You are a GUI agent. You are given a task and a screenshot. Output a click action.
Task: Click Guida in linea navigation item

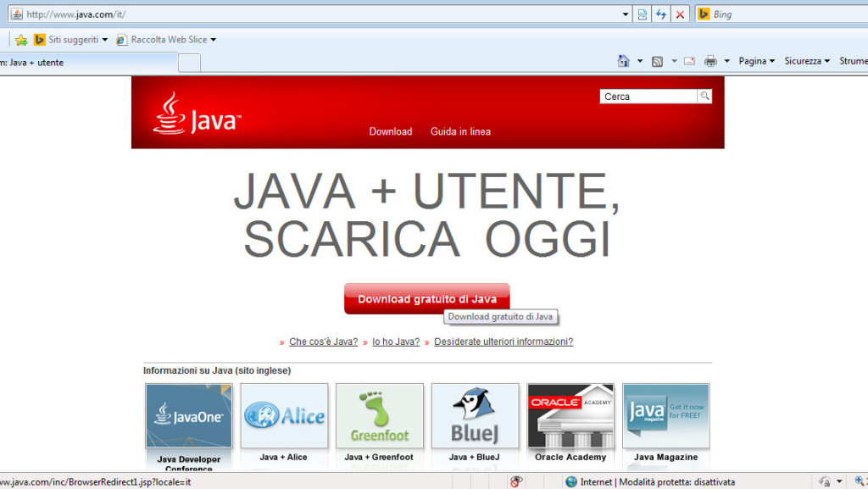[460, 131]
